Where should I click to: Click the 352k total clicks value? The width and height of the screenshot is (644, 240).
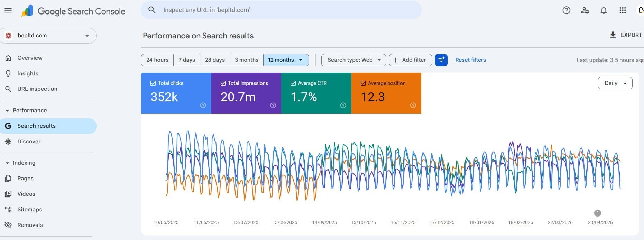164,97
